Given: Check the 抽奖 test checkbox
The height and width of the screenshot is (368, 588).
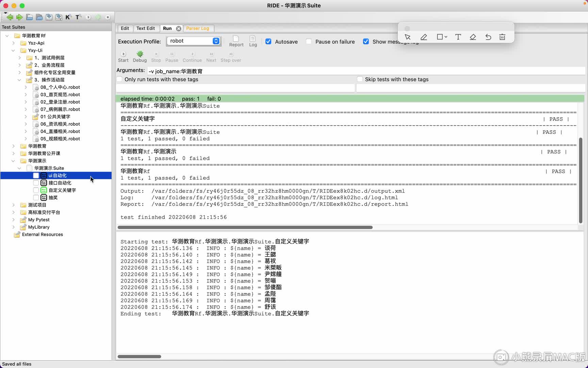Looking at the screenshot, I should [36, 198].
